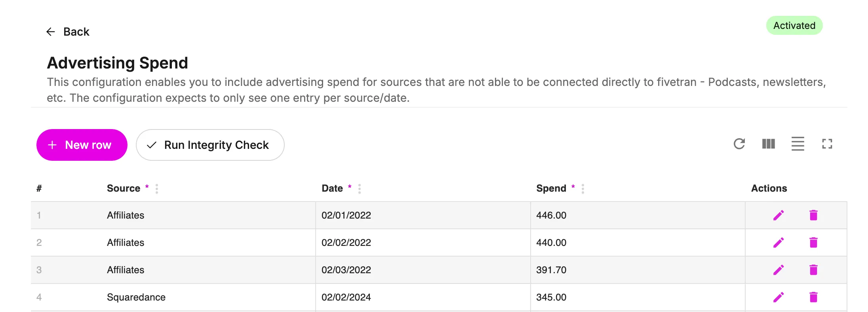This screenshot has width=868, height=312.
Task: Go Back to previous page
Action: coord(68,32)
